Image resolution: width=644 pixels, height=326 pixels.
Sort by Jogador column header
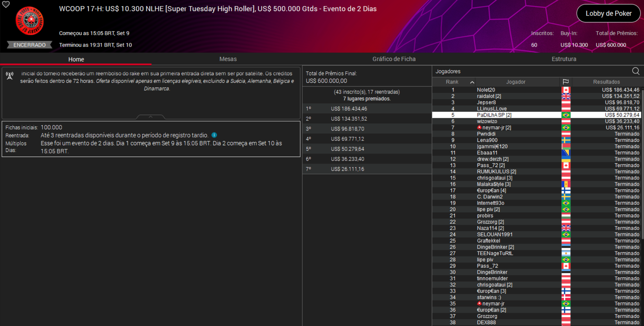pos(515,82)
